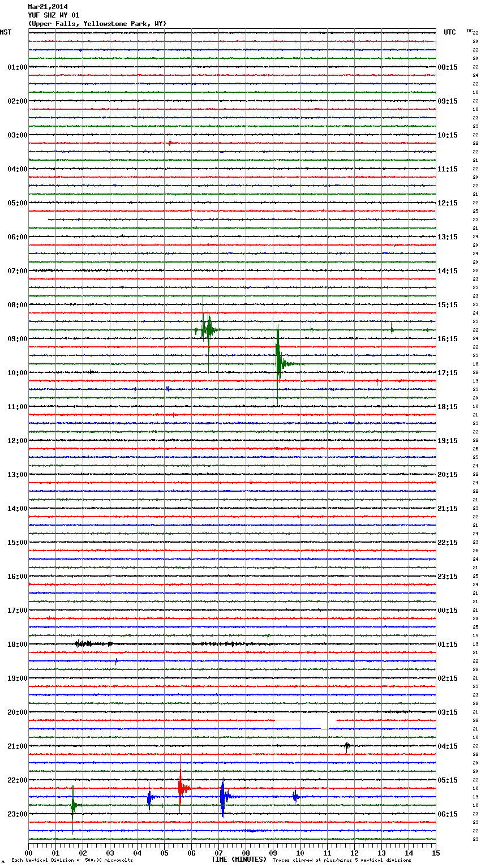
Task: Select the 22:00 MST time label
Action: pyautogui.click(x=18, y=780)
